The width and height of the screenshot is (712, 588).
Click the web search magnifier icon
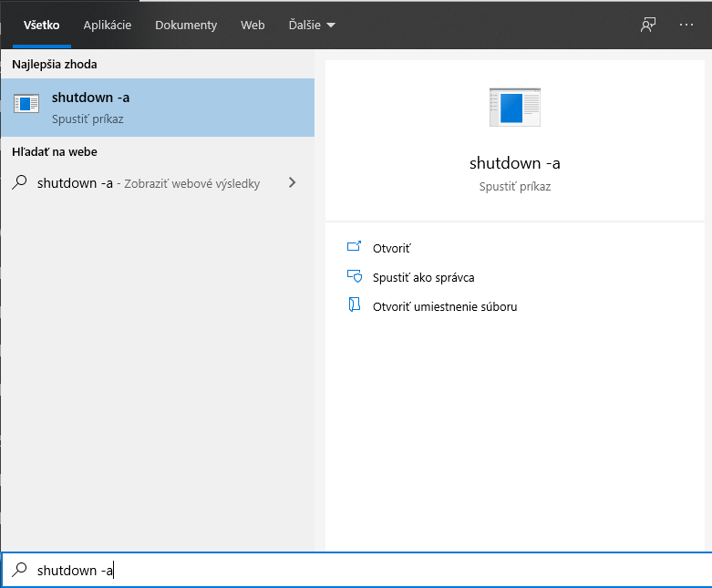[19, 182]
